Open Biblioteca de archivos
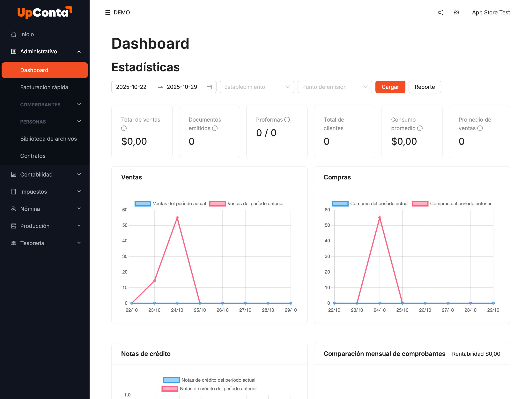The height and width of the screenshot is (399, 532). pos(45,139)
